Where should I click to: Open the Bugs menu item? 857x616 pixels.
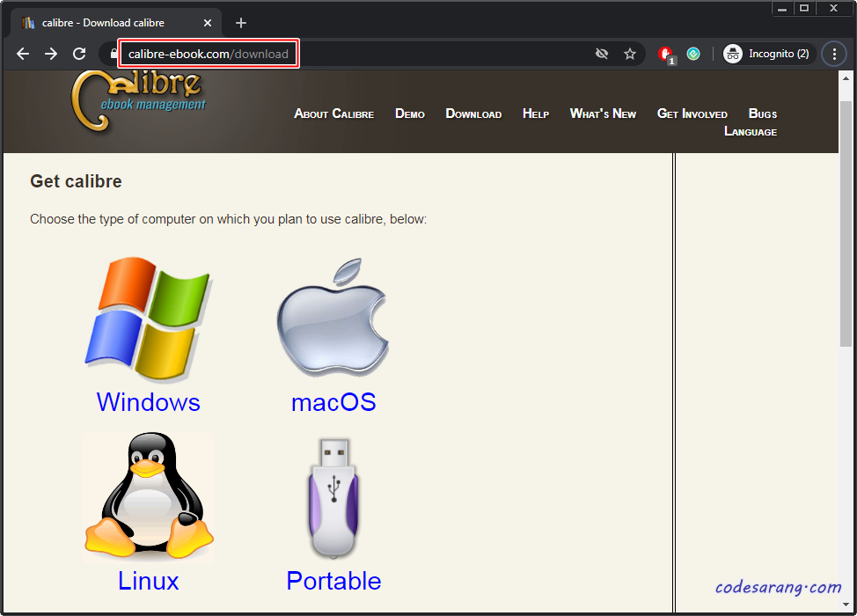[x=763, y=114]
